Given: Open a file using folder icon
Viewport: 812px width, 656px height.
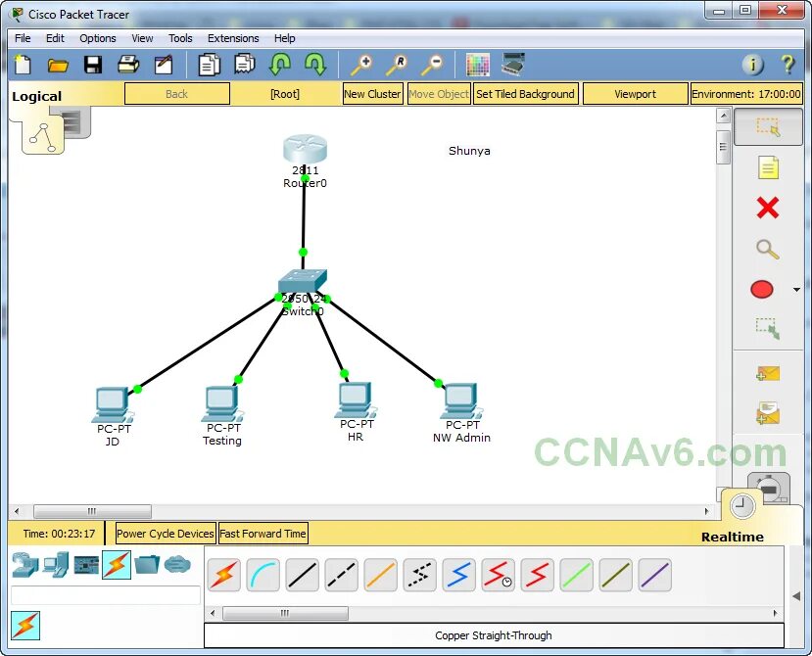Looking at the screenshot, I should click(58, 66).
